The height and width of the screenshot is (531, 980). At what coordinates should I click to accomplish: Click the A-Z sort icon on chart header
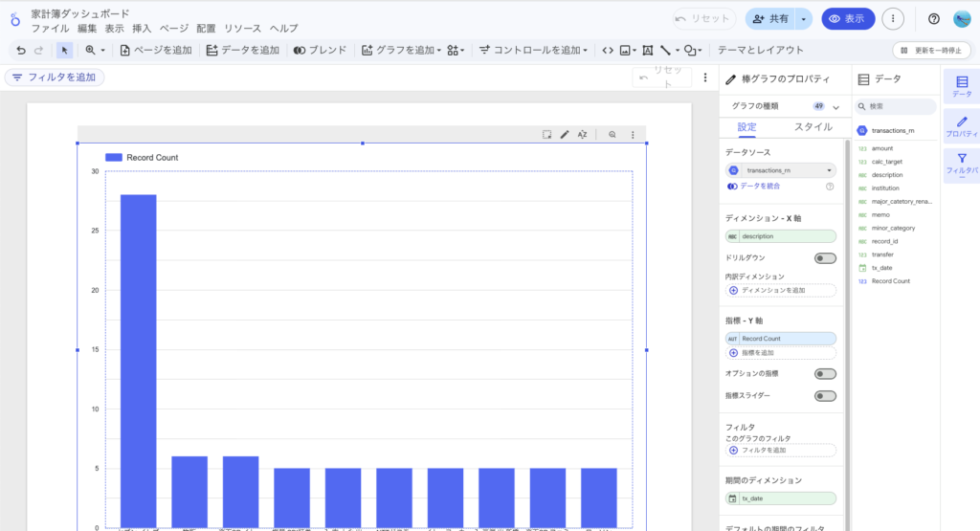pos(582,135)
